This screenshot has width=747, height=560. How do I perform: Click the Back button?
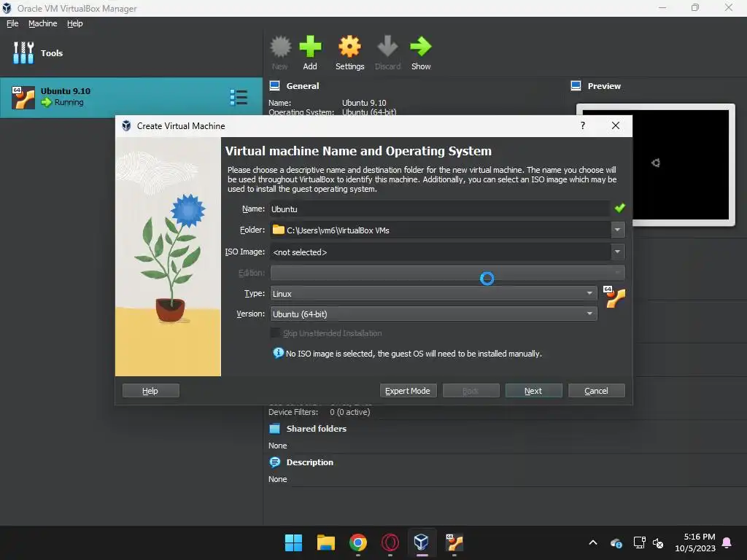471,391
